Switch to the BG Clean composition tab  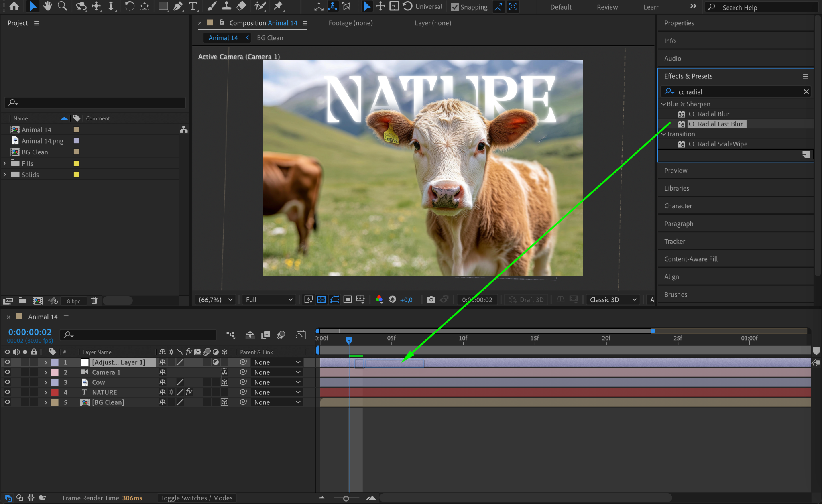tap(270, 38)
